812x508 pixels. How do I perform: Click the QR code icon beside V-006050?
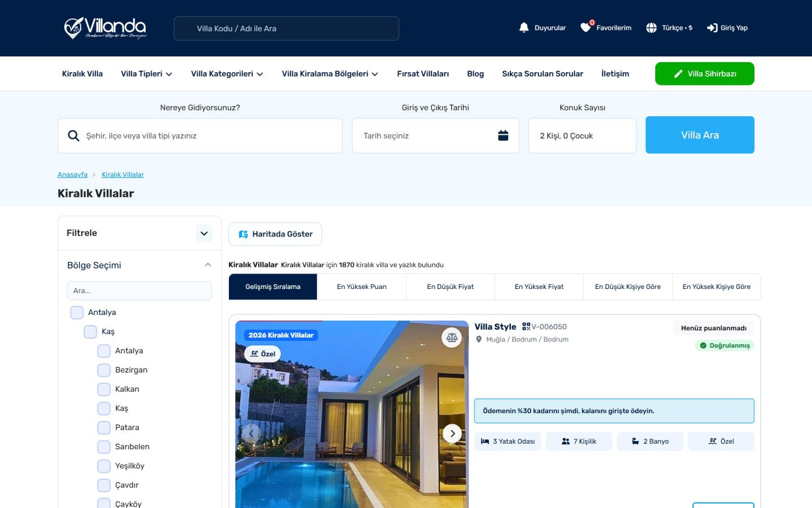pos(526,326)
